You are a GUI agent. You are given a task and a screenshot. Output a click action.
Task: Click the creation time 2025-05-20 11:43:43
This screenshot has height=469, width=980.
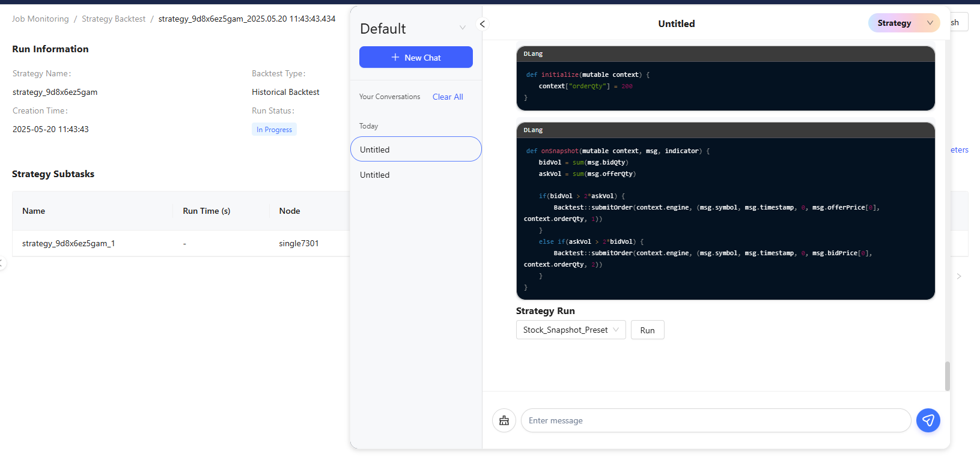tap(50, 129)
